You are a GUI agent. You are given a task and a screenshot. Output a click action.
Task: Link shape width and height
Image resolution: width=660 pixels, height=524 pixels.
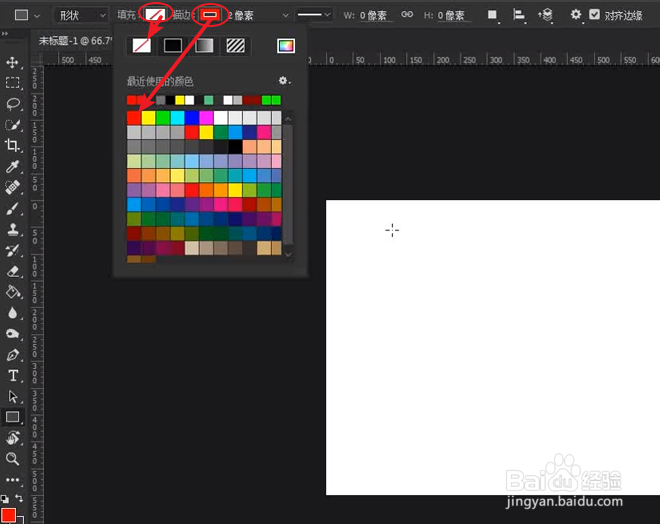point(407,15)
